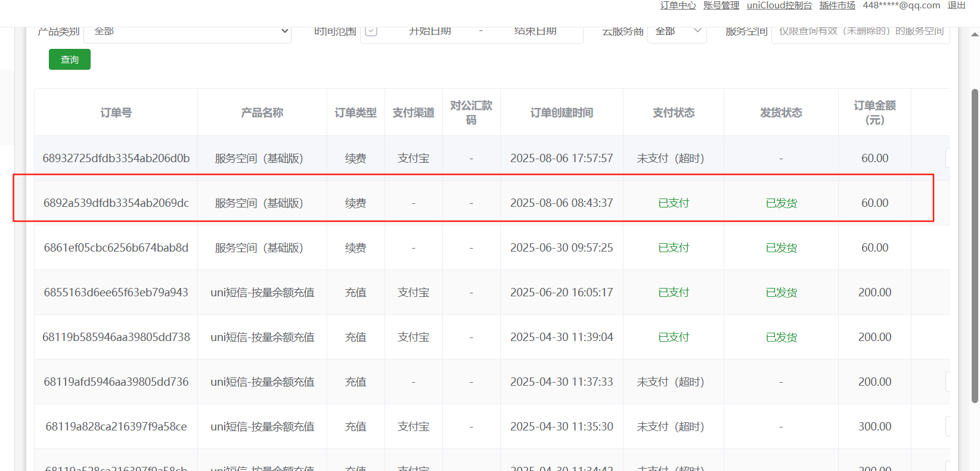Click the 订单类型 column header
The image size is (980, 471).
tap(356, 113)
